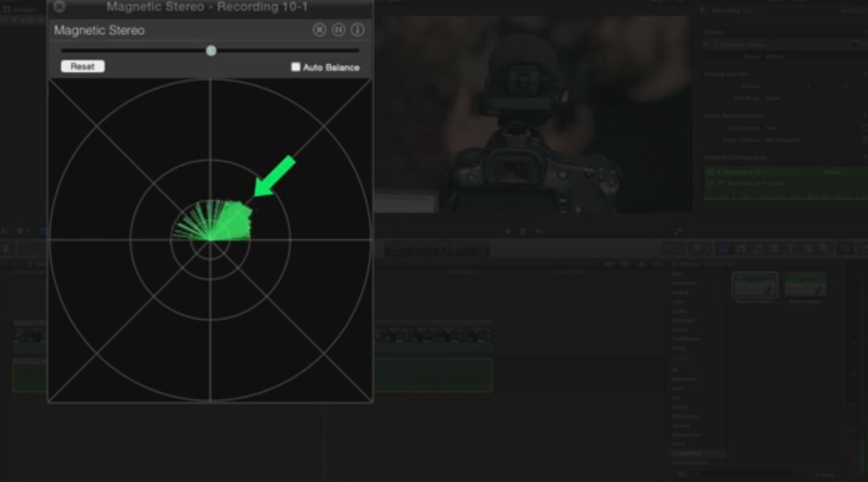
Task: Enable the Auto Balance checkbox
Action: pyautogui.click(x=296, y=67)
